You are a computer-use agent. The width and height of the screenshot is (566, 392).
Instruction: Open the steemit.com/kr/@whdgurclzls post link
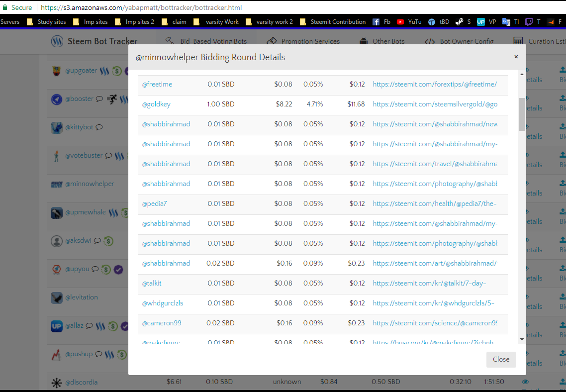pyautogui.click(x=433, y=303)
